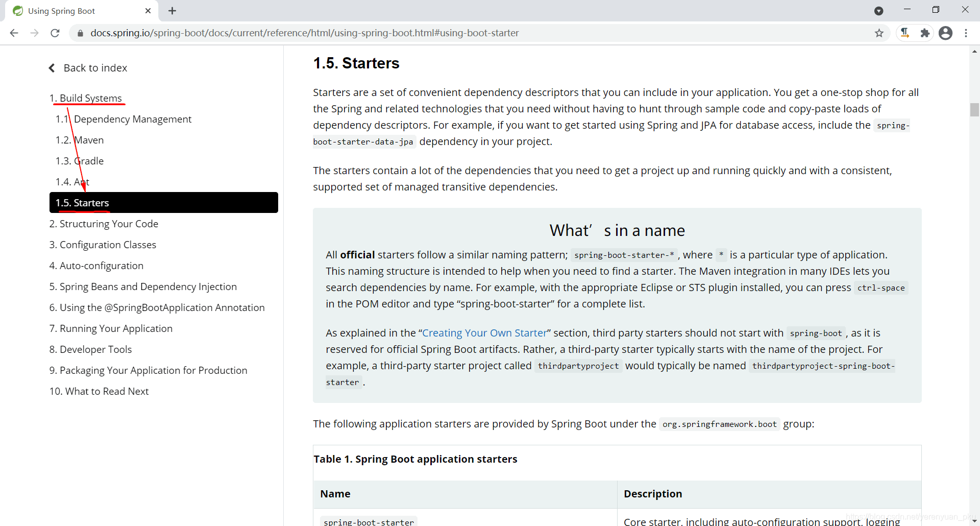Click the lock icon in address bar
Screen dimensions: 980x526
point(80,33)
